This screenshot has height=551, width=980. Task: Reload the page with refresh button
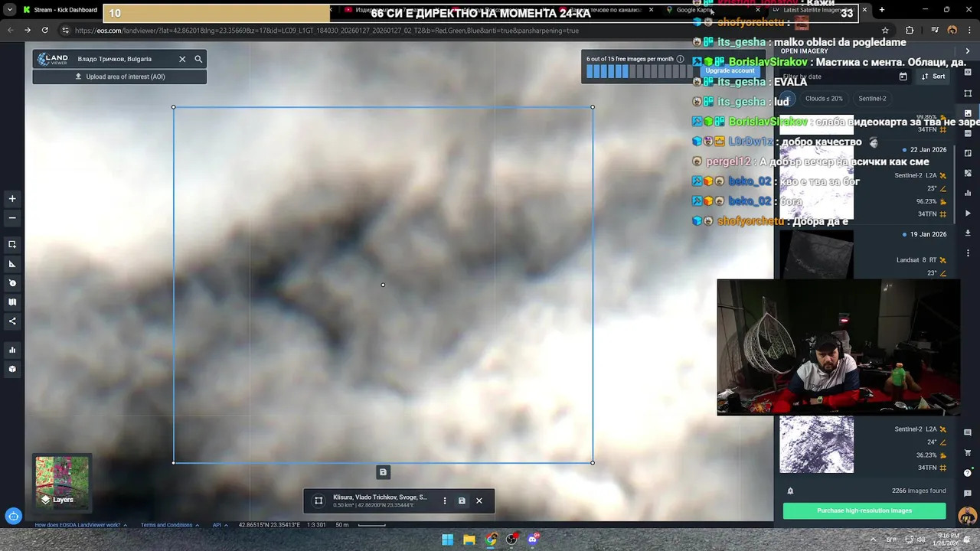point(44,31)
